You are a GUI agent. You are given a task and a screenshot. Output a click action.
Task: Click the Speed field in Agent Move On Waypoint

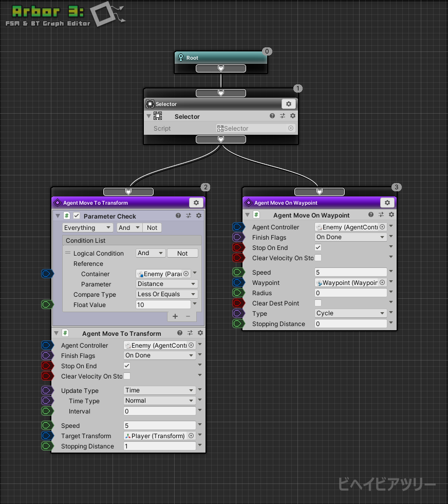pos(350,272)
